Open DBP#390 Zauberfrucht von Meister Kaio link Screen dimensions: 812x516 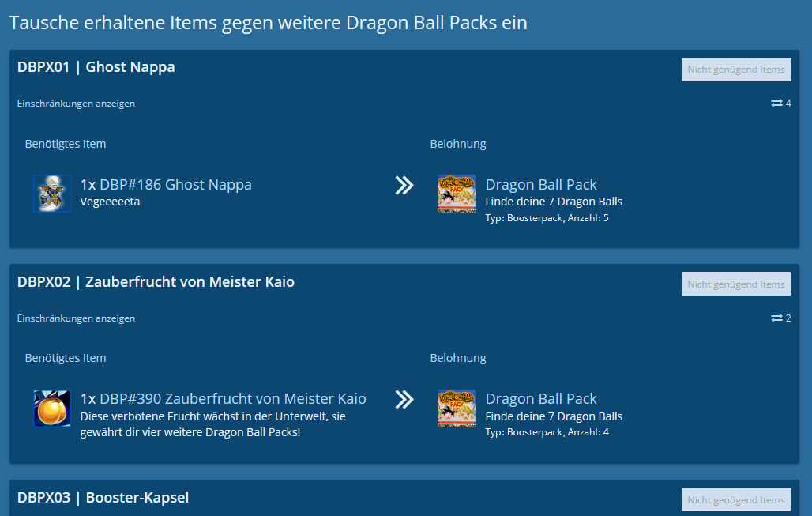(x=232, y=399)
